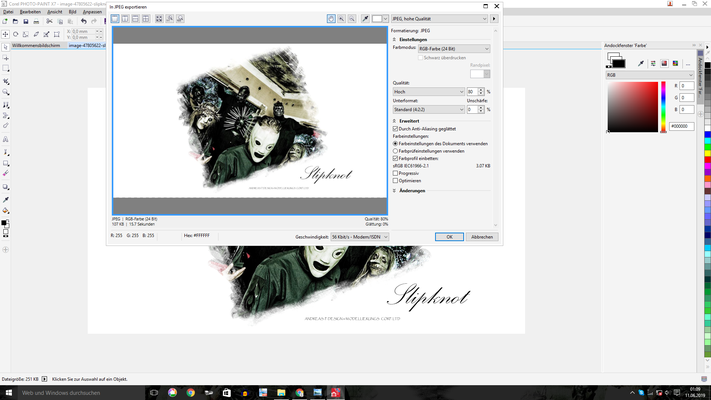Click the quality percent field showing 80

472,92
